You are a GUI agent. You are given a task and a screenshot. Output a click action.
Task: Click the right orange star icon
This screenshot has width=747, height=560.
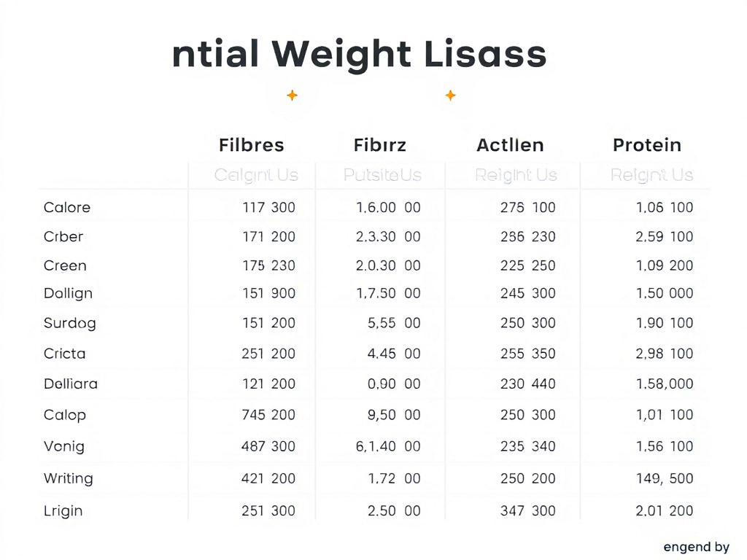pos(450,96)
